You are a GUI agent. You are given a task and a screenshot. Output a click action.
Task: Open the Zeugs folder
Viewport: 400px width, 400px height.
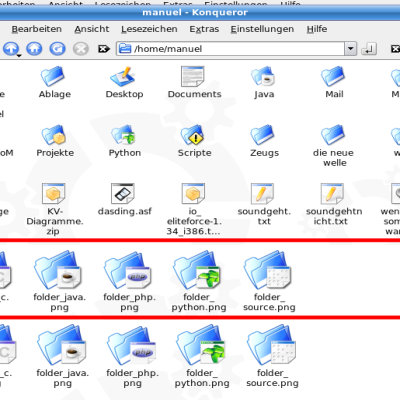264,141
